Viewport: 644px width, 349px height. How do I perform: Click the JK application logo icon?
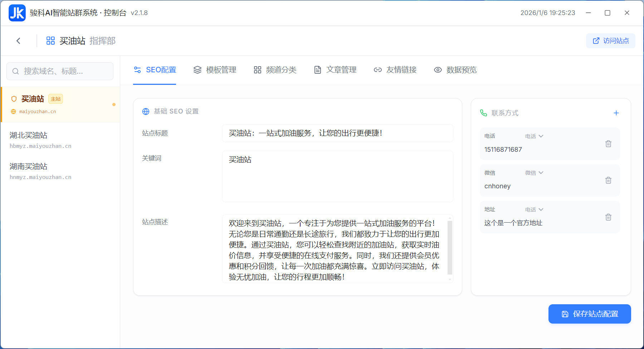click(x=17, y=13)
